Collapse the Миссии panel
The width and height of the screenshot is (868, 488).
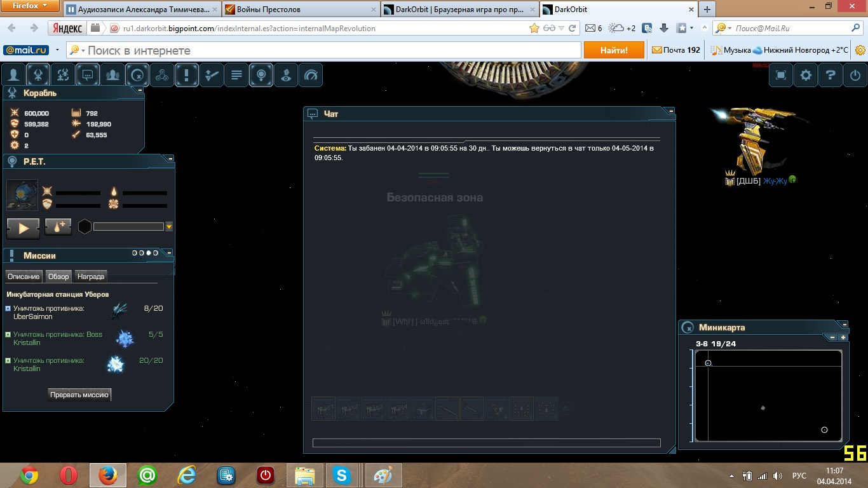[x=170, y=252]
